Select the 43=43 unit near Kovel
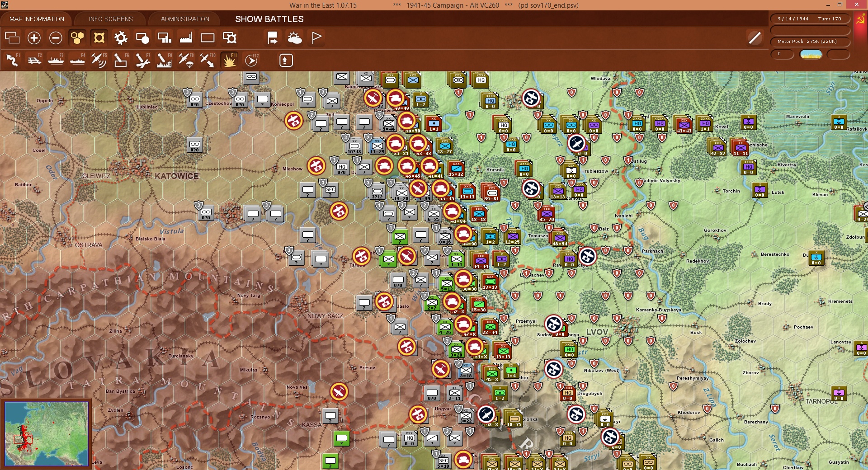Screen dimensions: 868x470 click(684, 124)
